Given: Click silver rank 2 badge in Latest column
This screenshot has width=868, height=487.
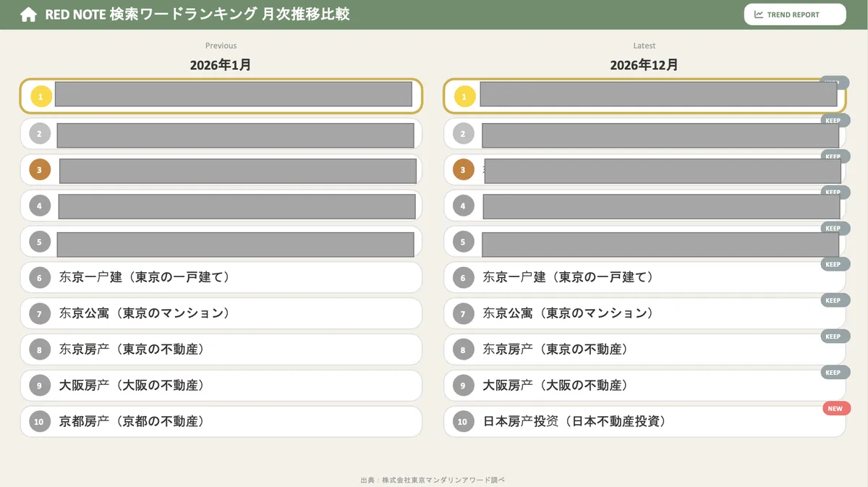Looking at the screenshot, I should tap(464, 133).
